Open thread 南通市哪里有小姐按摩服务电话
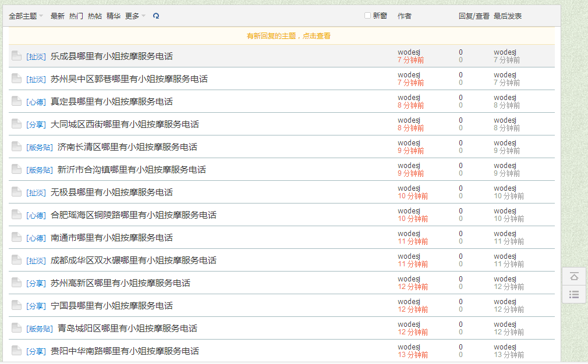Viewport: 588px width, 364px height. coord(112,238)
